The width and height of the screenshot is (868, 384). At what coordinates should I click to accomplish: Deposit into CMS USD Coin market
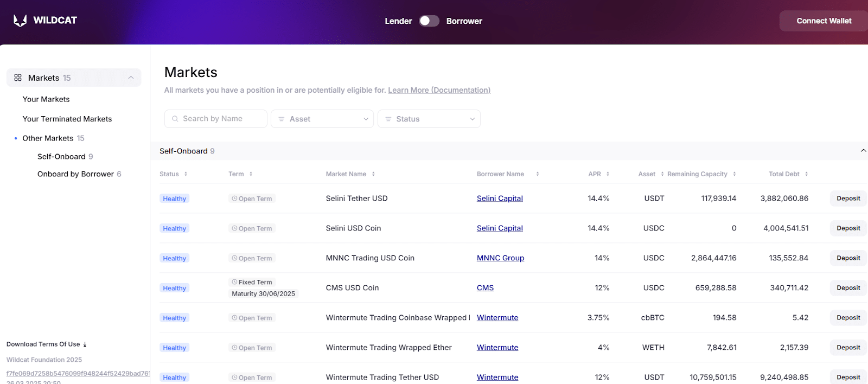[848, 288]
